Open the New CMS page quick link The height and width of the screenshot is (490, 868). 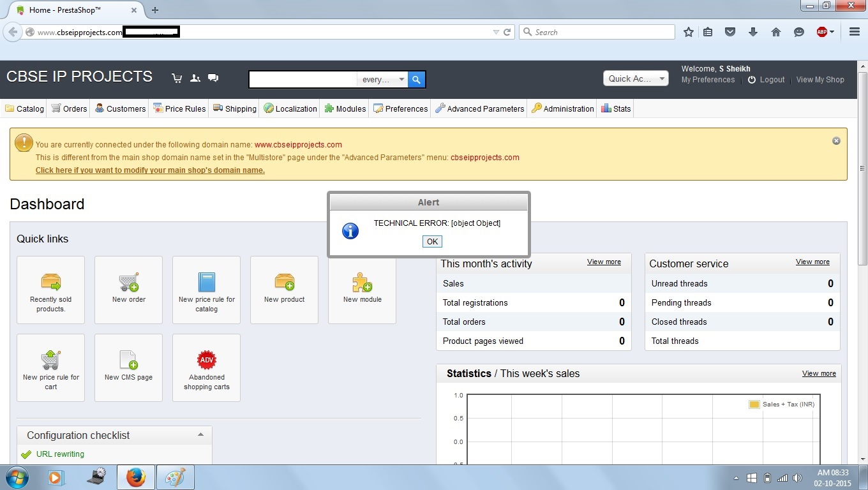128,367
